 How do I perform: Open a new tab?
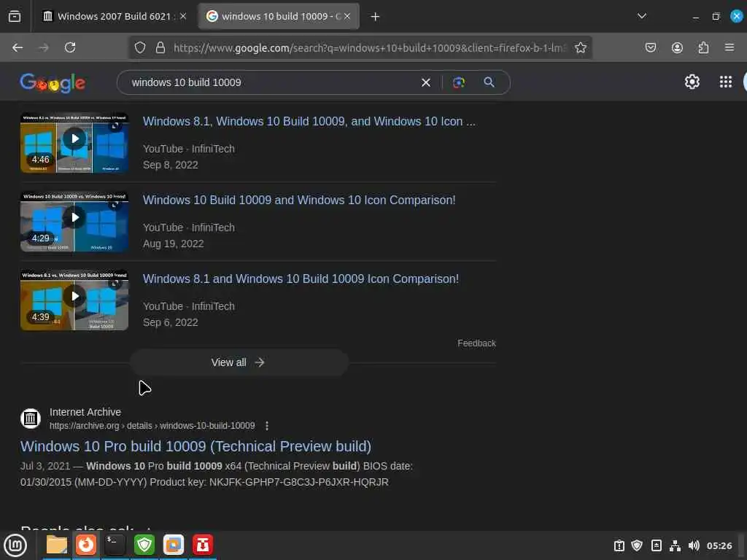point(376,17)
